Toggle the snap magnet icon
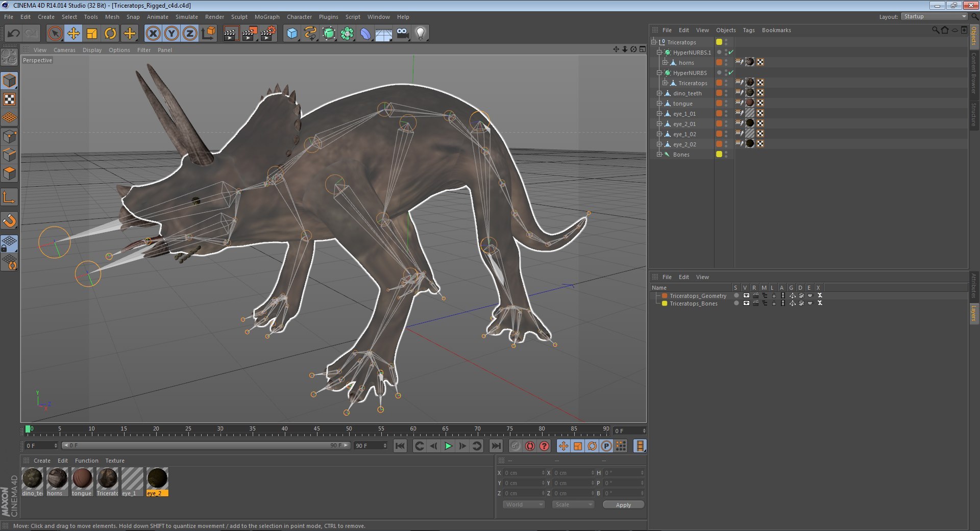 10,220
